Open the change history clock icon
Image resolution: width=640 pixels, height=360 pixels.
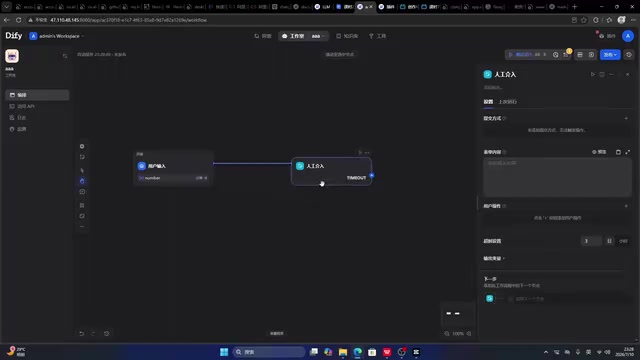(107, 333)
